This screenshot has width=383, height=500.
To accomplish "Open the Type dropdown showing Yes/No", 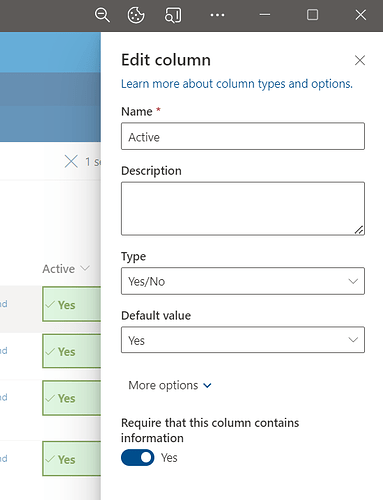I will [243, 281].
